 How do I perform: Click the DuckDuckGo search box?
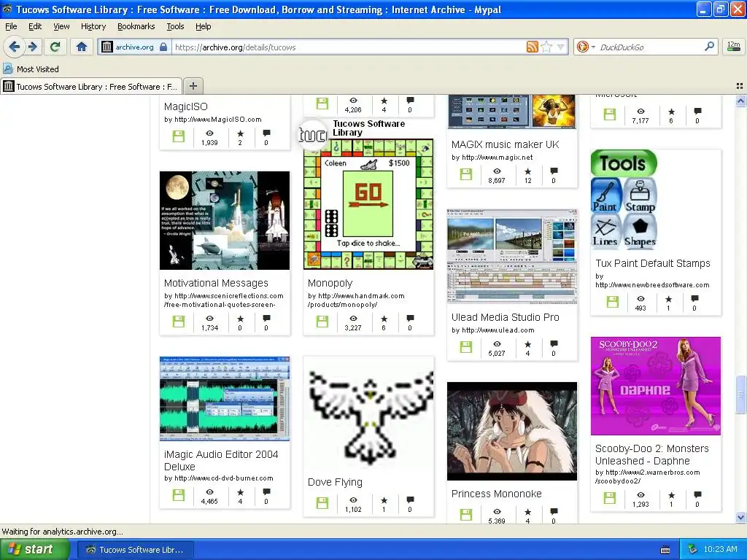[650, 47]
